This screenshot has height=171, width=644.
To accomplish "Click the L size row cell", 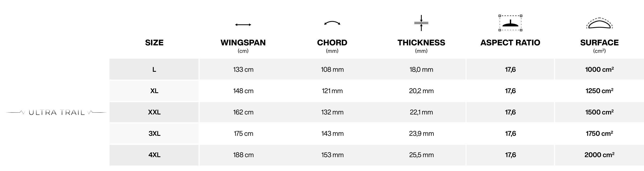I will (x=154, y=69).
